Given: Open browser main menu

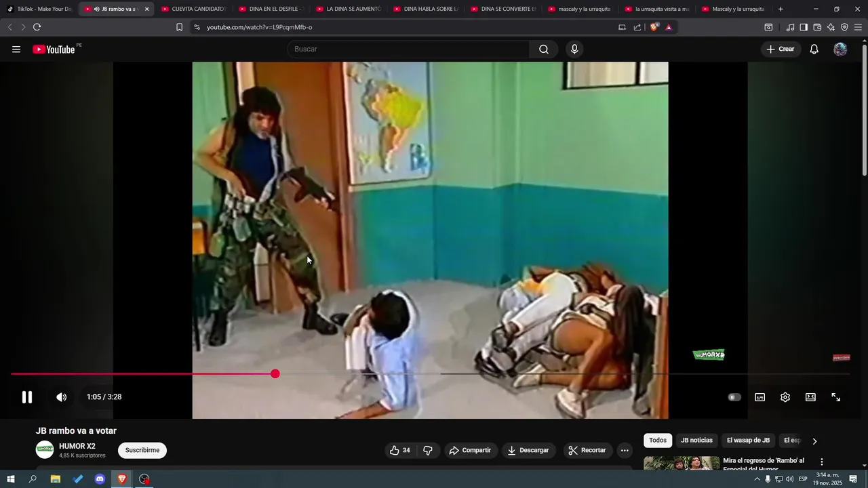Looking at the screenshot, I should coord(858,27).
